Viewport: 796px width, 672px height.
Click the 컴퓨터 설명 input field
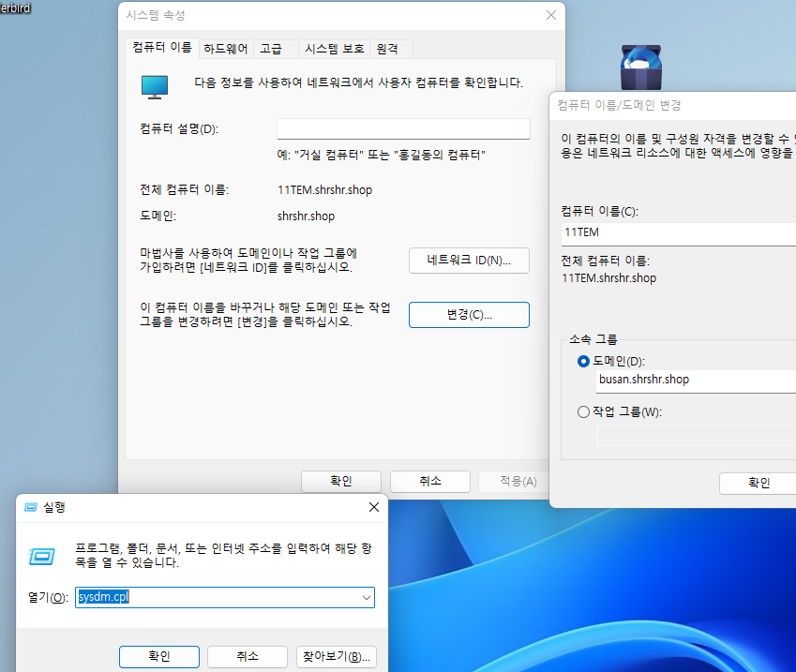tap(403, 129)
